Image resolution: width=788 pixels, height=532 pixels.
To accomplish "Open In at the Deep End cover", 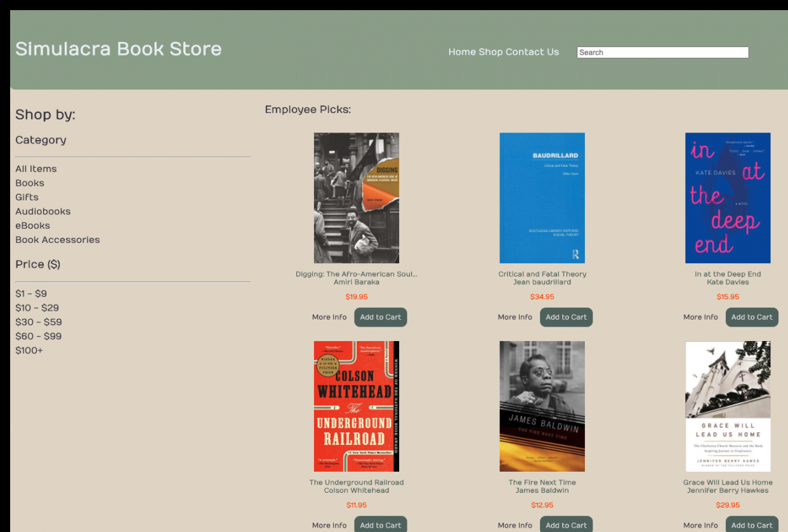I will click(728, 198).
